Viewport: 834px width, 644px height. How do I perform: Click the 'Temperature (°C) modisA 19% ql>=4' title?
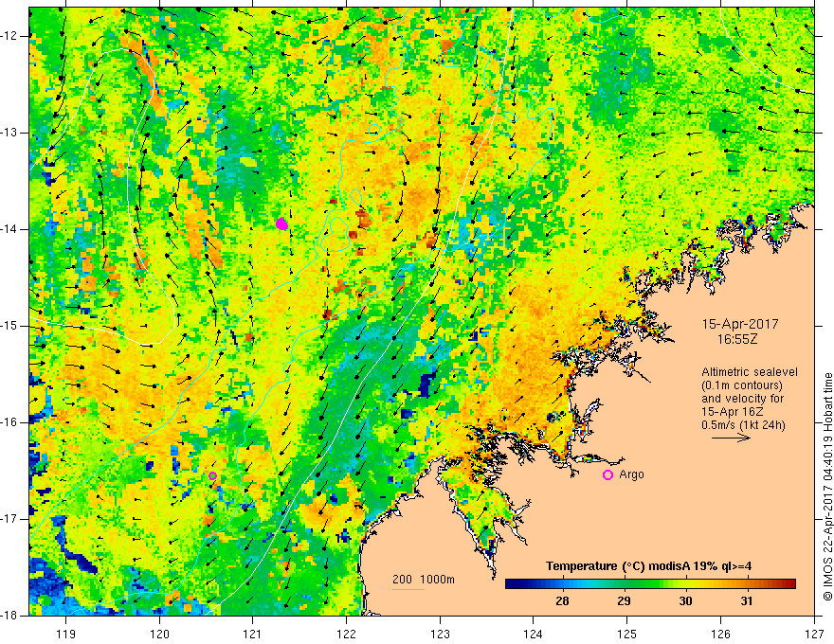[649, 566]
